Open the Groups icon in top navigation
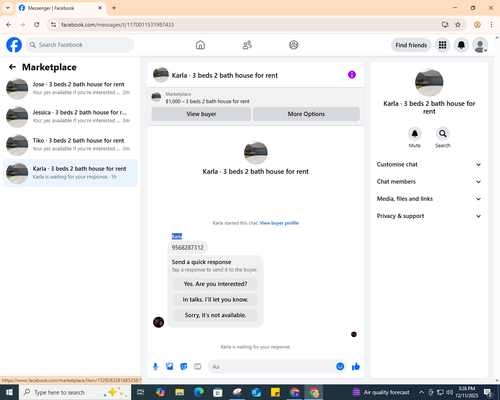This screenshot has width=500, height=400. point(294,45)
